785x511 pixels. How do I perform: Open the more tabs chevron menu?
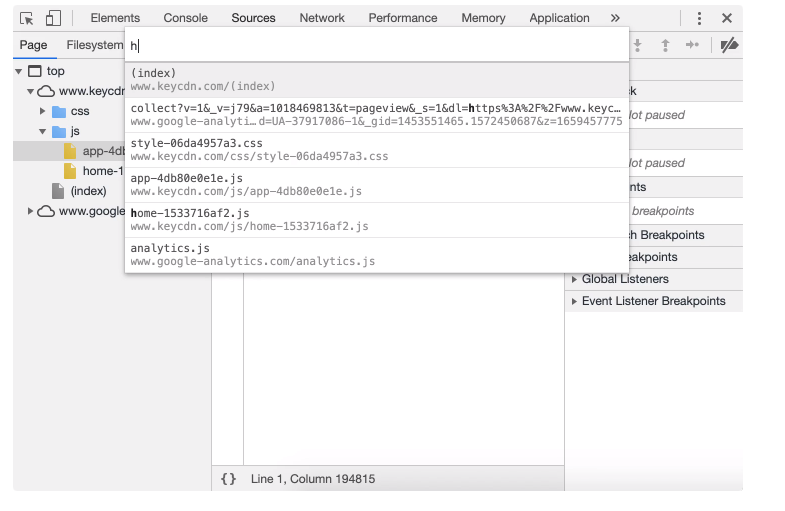[x=615, y=18]
